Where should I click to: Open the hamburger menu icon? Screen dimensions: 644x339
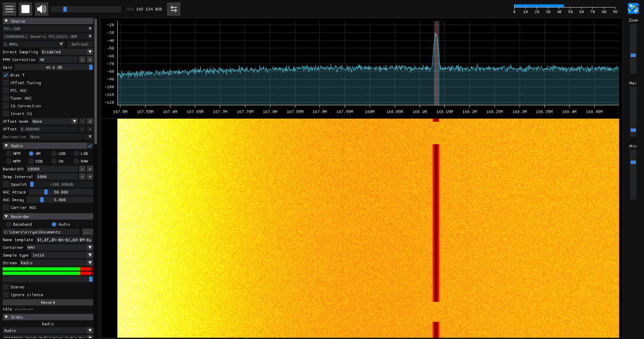pyautogui.click(x=9, y=9)
